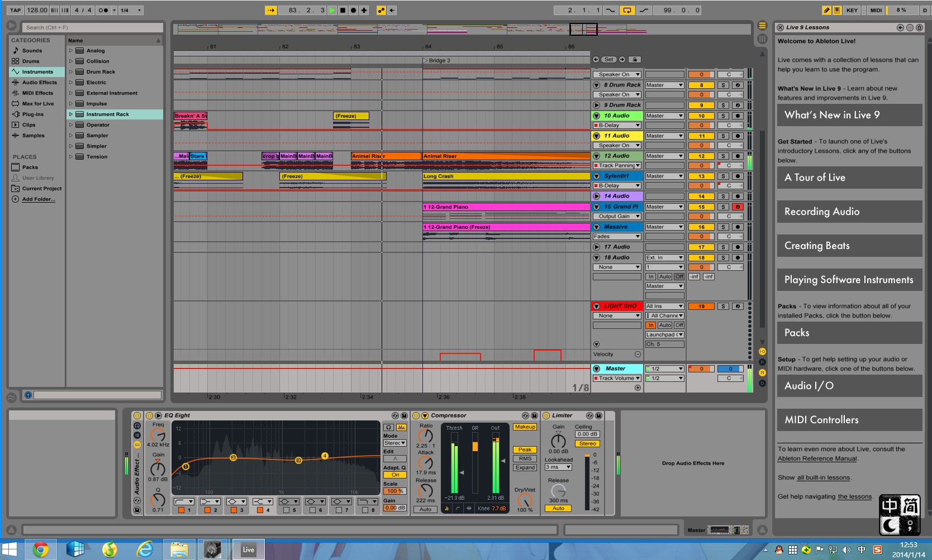Image resolution: width=932 pixels, height=560 pixels.
Task: Click the TAP tempo button
Action: pos(16,10)
